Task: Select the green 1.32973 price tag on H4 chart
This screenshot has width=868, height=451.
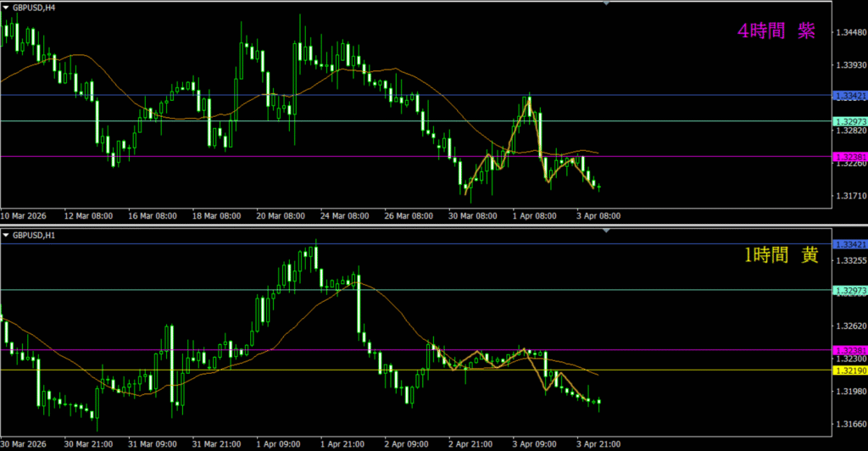Action: click(850, 121)
